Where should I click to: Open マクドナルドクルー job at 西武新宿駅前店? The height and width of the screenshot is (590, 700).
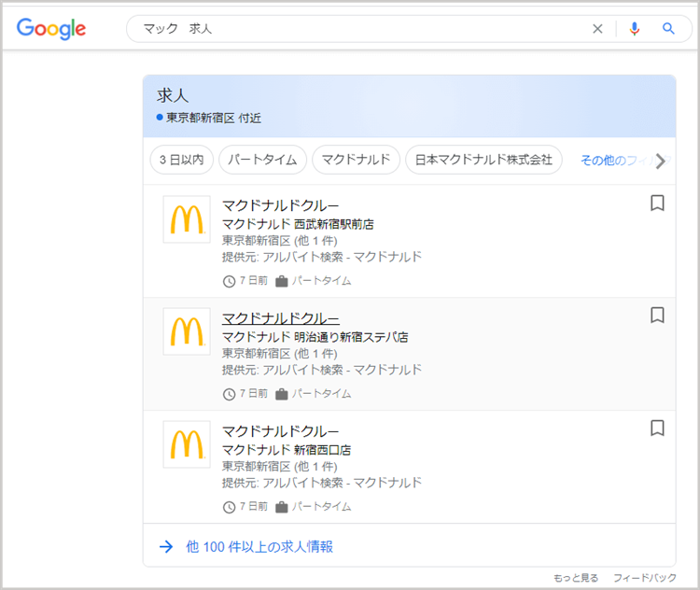coord(280,205)
